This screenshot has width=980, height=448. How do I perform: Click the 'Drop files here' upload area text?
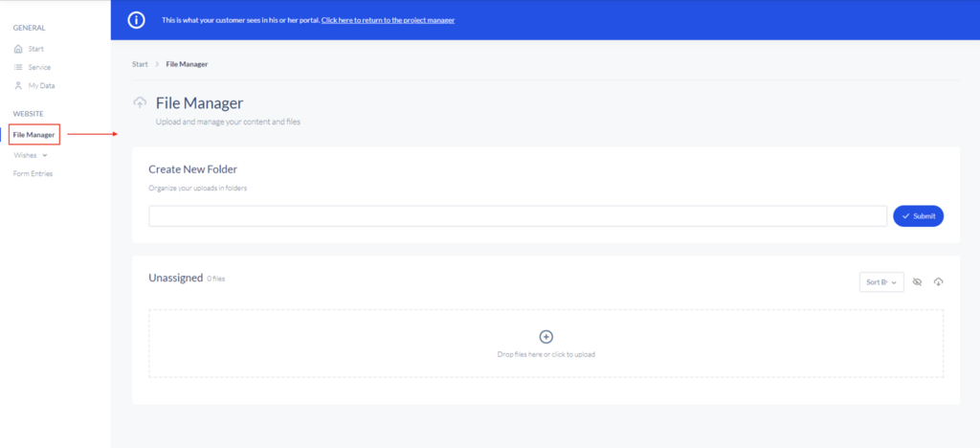(546, 354)
